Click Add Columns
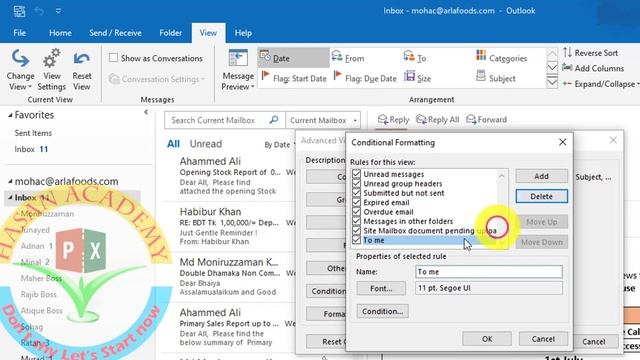This screenshot has width=640, height=360. pyautogui.click(x=593, y=68)
